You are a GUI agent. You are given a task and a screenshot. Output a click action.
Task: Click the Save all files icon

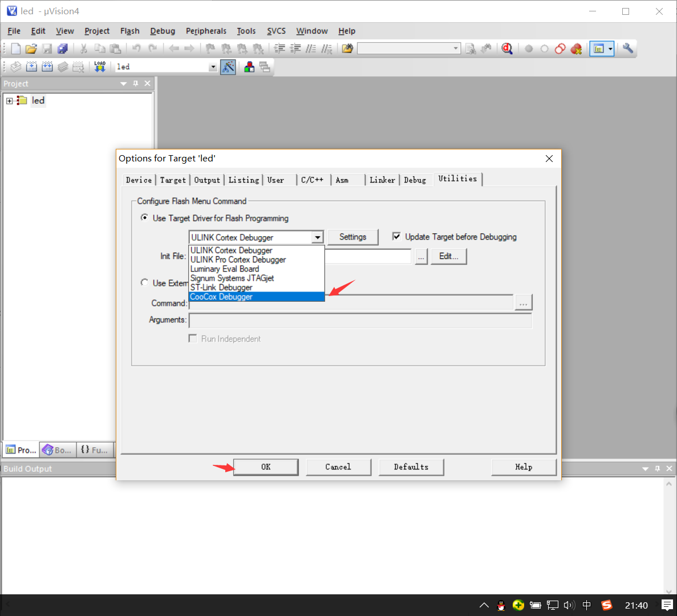pos(63,49)
